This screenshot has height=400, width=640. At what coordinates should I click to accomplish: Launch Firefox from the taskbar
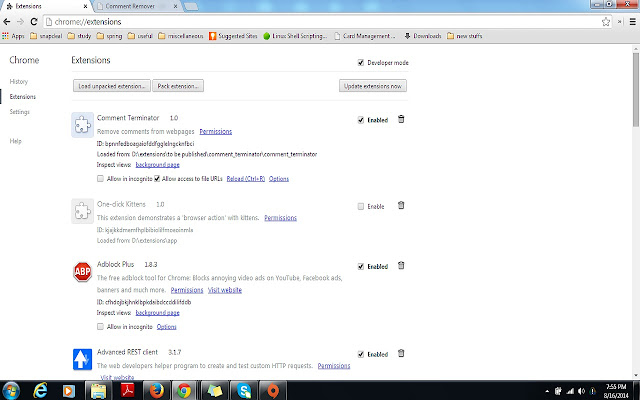click(156, 391)
